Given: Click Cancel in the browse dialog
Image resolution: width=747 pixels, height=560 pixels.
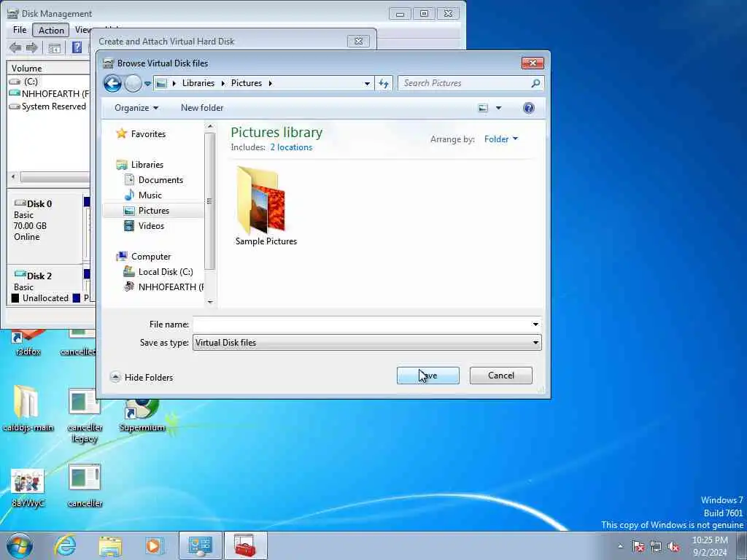Looking at the screenshot, I should coord(500,376).
